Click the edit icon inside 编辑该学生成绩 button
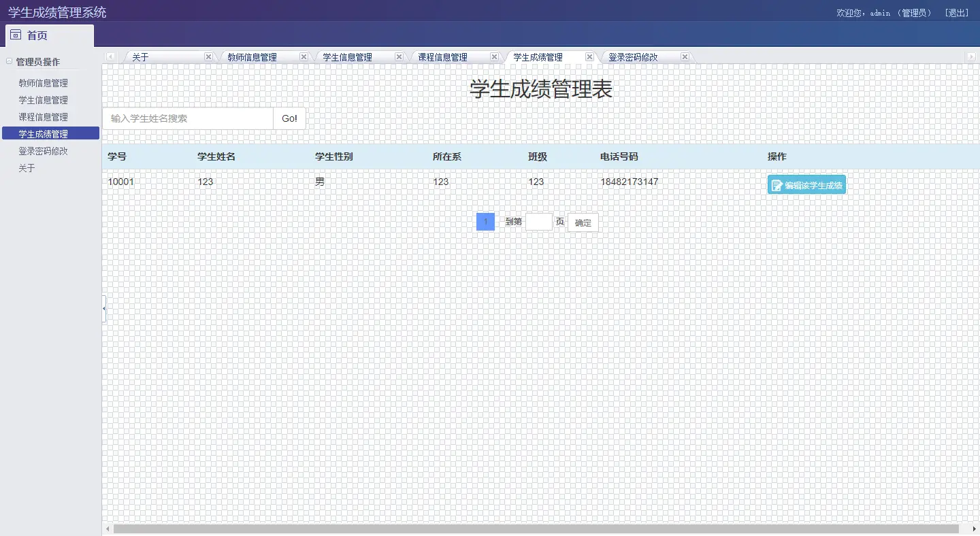The height and width of the screenshot is (536, 980). [x=777, y=184]
